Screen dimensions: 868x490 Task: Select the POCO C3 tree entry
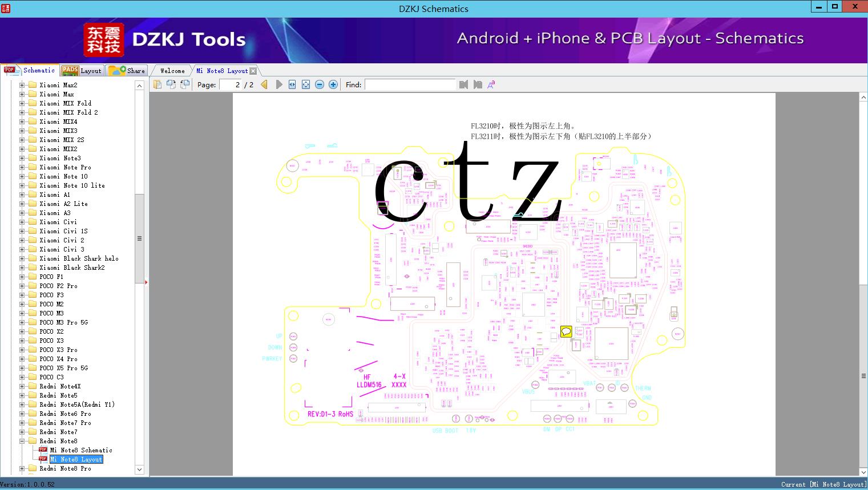(51, 377)
